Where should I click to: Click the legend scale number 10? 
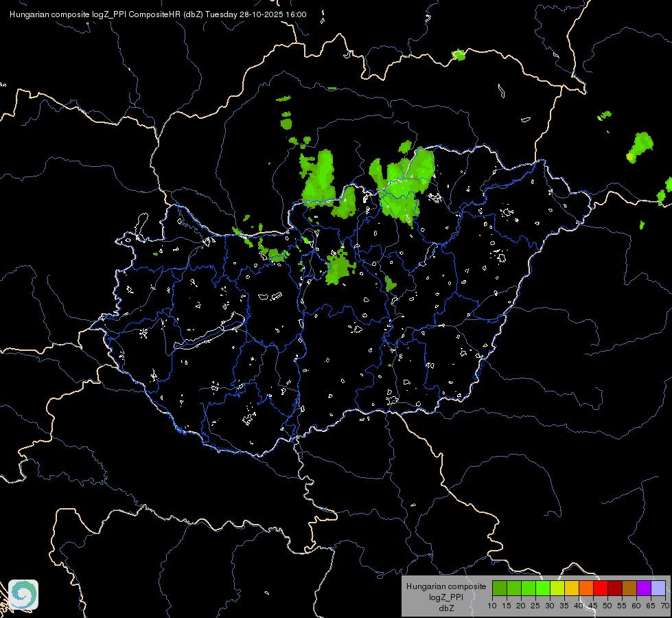tap(492, 606)
